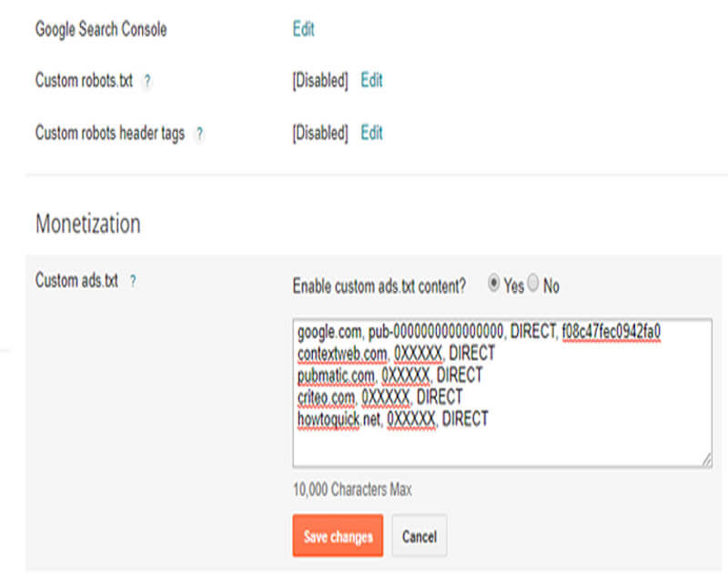Select No to disable custom ads.txt content

click(x=532, y=285)
